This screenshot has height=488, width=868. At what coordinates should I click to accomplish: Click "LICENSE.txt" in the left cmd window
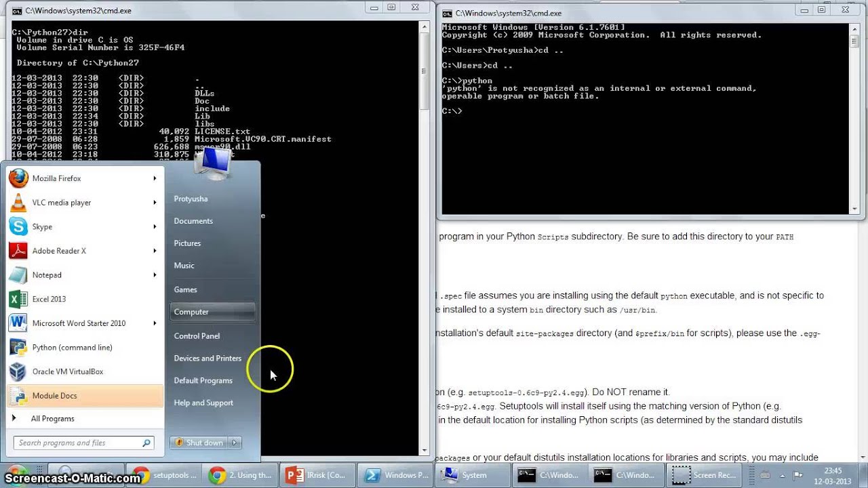222,131
